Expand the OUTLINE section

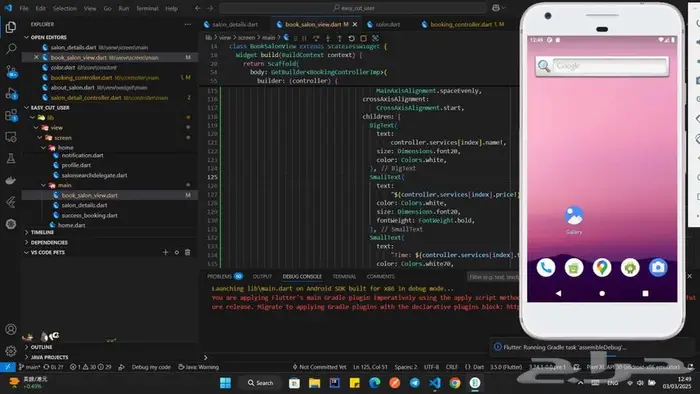(x=41, y=347)
